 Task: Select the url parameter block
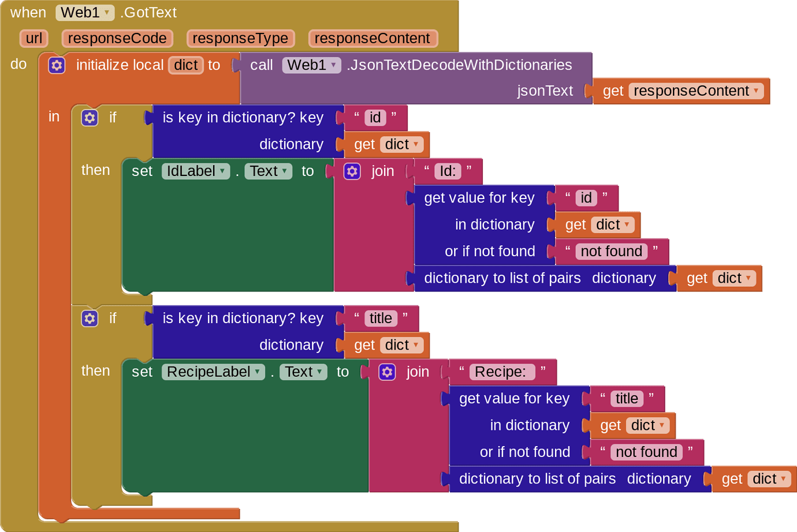click(x=33, y=38)
